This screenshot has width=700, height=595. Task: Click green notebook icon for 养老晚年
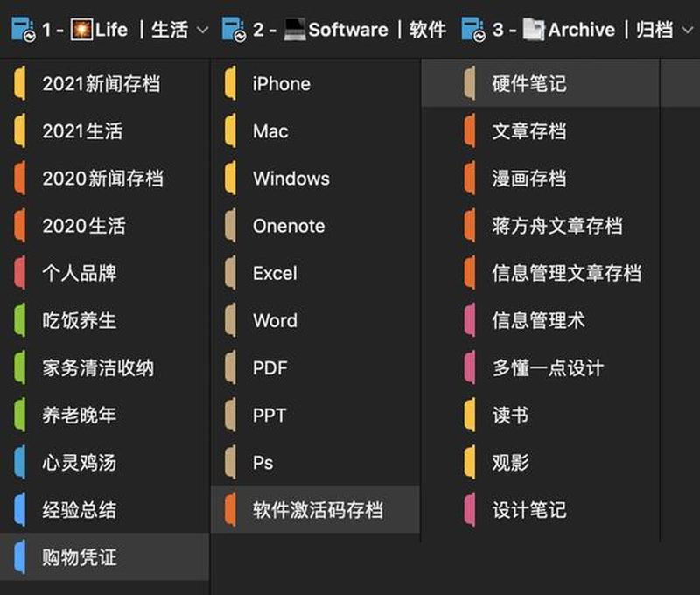[x=19, y=415]
